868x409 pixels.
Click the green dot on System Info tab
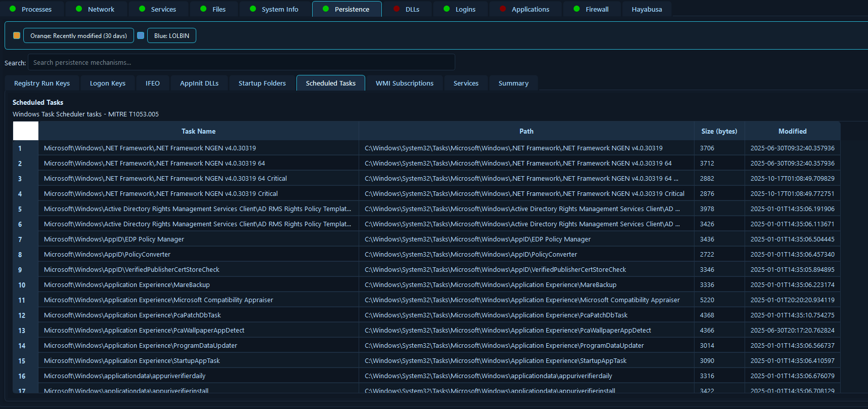pos(253,9)
